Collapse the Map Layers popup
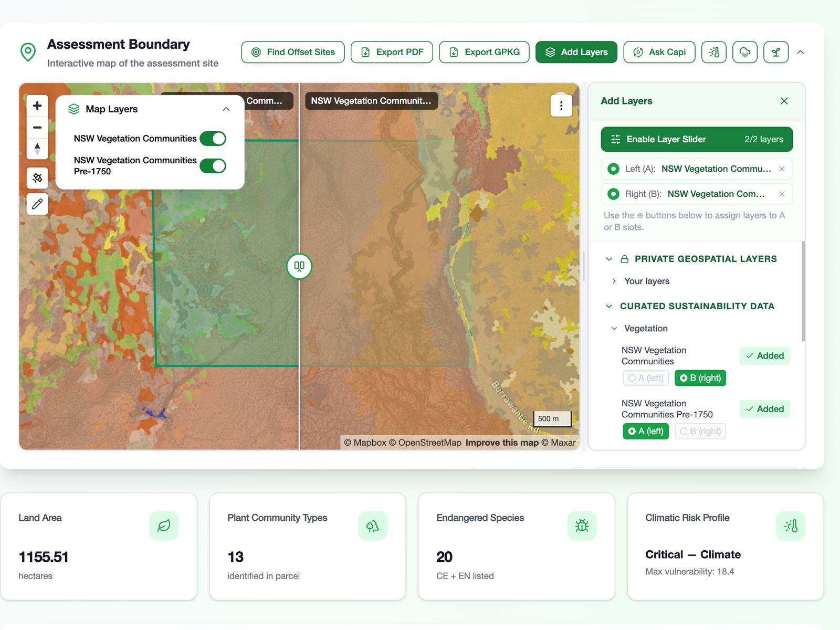Image resolution: width=840 pixels, height=630 pixels. coord(226,109)
